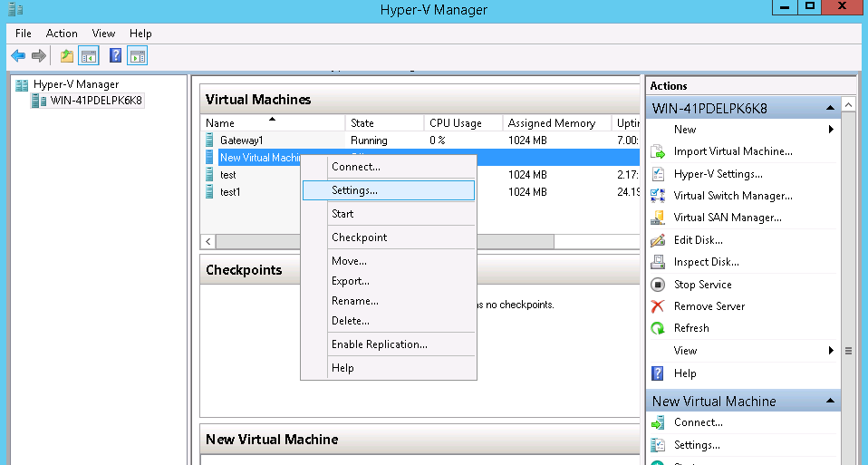Click the Edit Disk pencil icon
Viewport: 868px width, 465px height.
pyautogui.click(x=658, y=239)
